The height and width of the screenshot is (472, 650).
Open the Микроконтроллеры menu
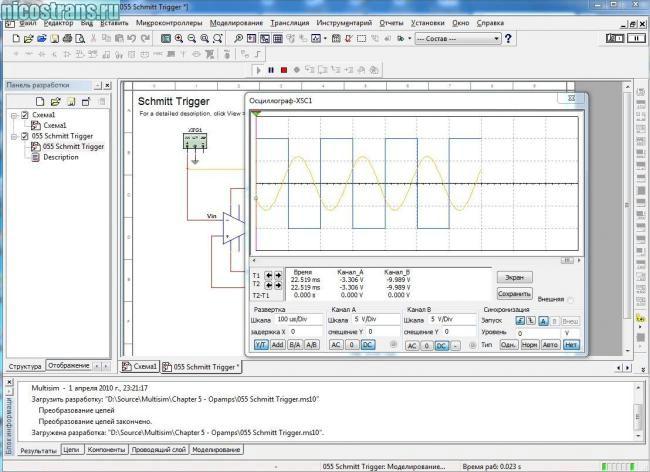click(x=169, y=23)
